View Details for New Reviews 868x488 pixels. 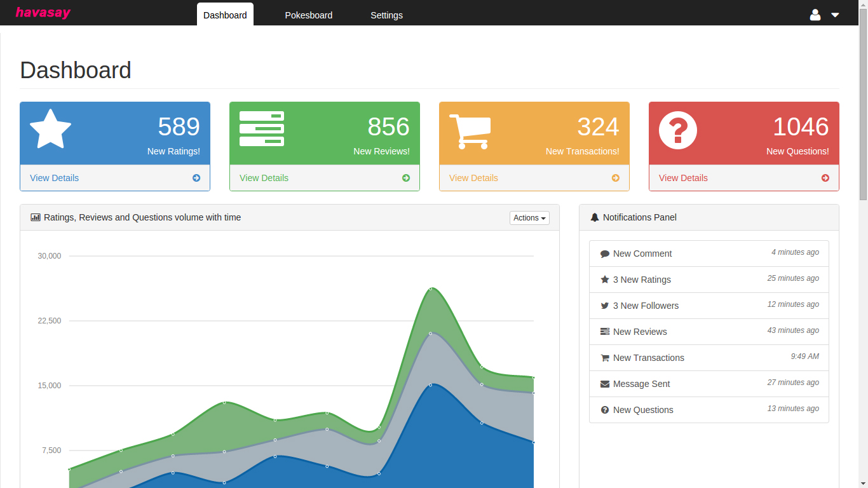click(264, 178)
